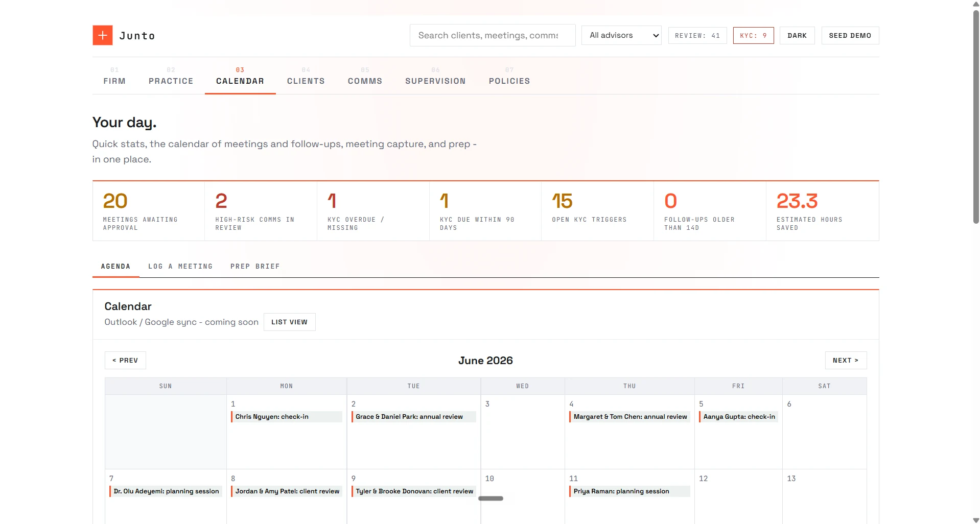Click the Outlook / Google sync coming soon text
Viewport: 980px width, 524px height.
[181, 322]
